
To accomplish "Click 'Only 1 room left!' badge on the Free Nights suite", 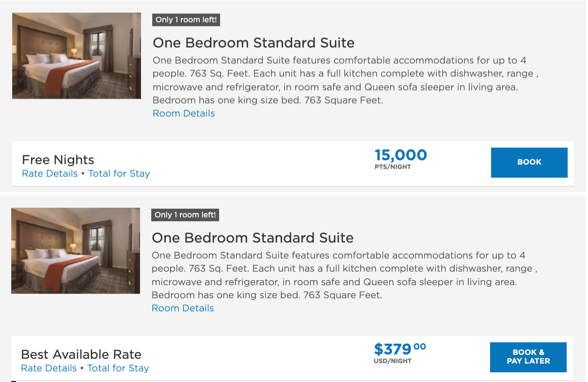I will [x=186, y=20].
